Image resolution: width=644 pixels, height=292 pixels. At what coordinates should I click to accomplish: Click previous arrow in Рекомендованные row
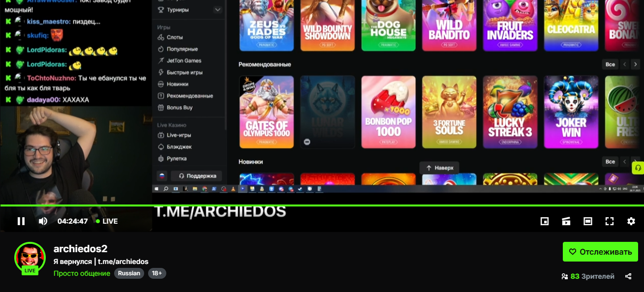point(625,64)
